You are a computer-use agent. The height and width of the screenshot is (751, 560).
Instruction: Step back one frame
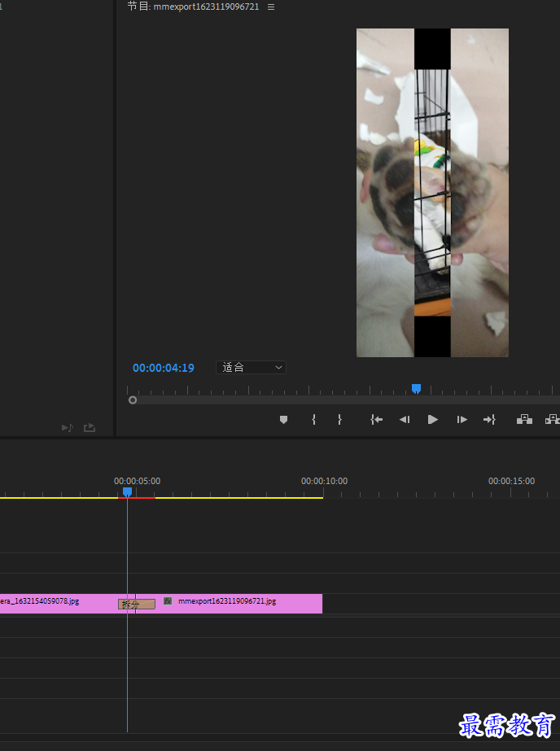(x=405, y=420)
